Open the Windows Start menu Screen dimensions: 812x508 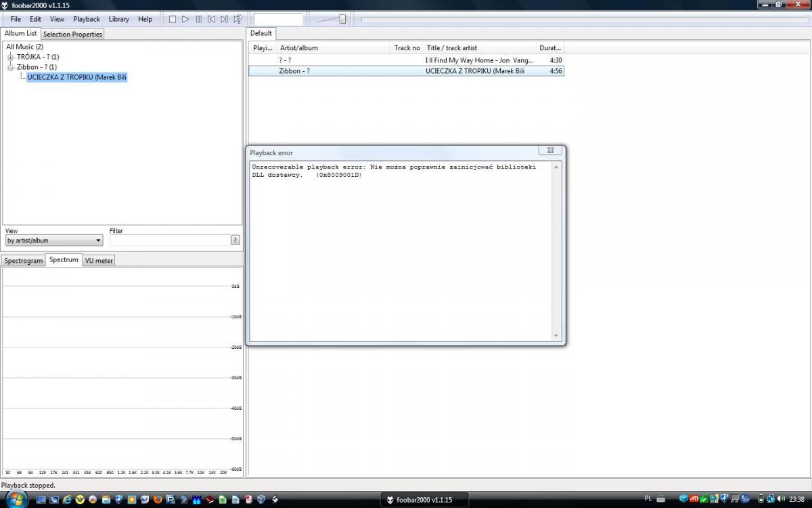tap(16, 499)
